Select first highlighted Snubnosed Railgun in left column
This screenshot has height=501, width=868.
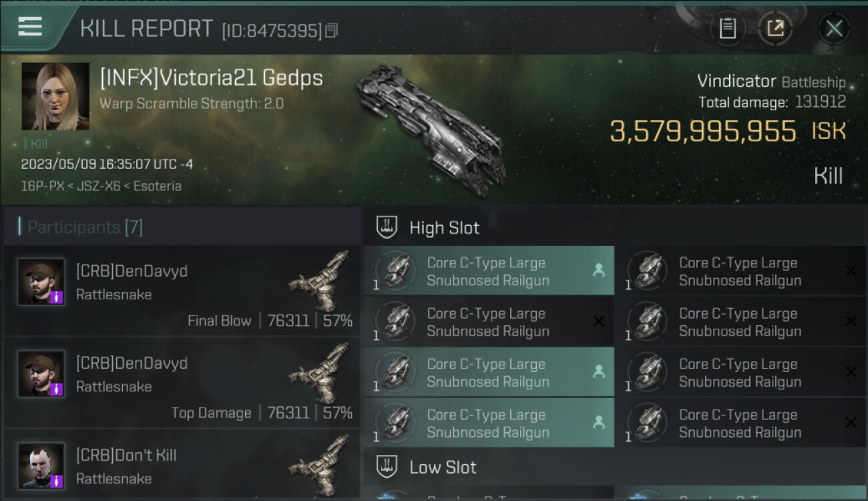click(x=488, y=271)
